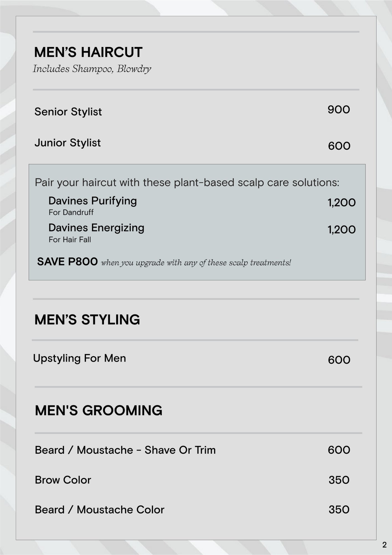Click the MEN'S STYLING heading
392x555 pixels.
[87, 319]
